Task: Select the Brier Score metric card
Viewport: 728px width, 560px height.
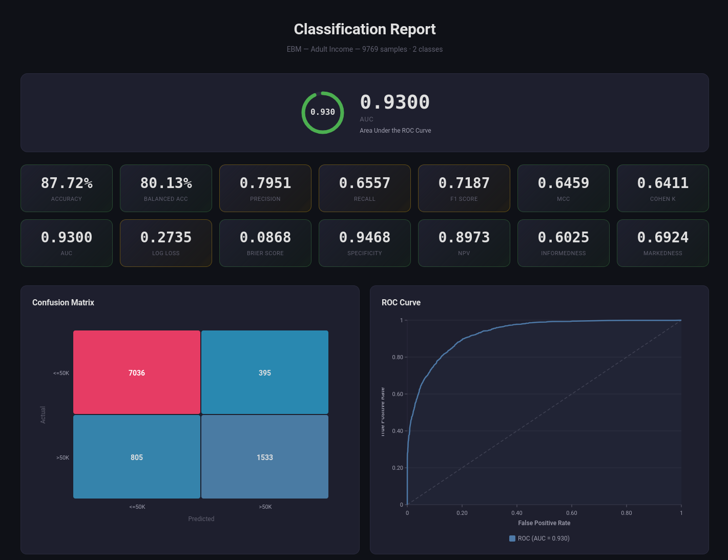Action: point(265,243)
